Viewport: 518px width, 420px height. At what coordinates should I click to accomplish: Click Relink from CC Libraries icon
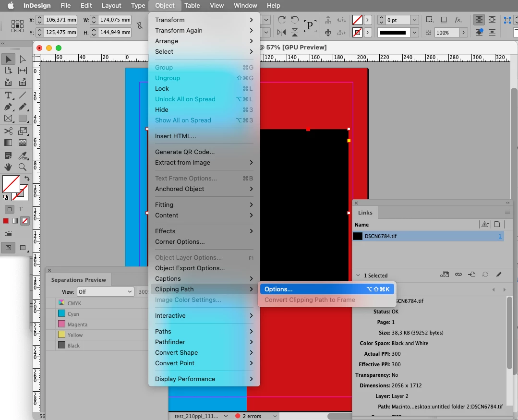[x=445, y=275]
